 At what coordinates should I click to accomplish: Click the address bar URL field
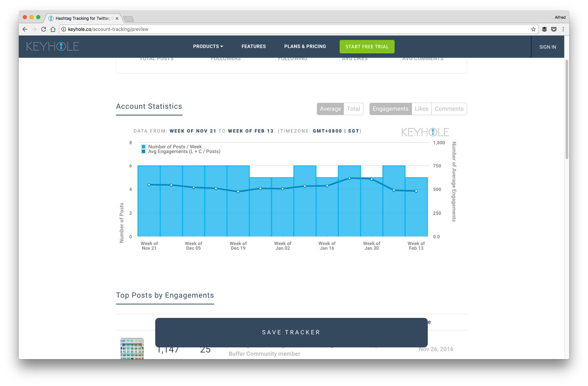[x=294, y=29]
